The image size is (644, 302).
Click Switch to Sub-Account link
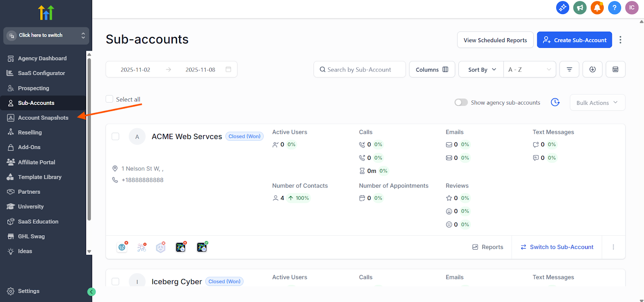(557, 247)
